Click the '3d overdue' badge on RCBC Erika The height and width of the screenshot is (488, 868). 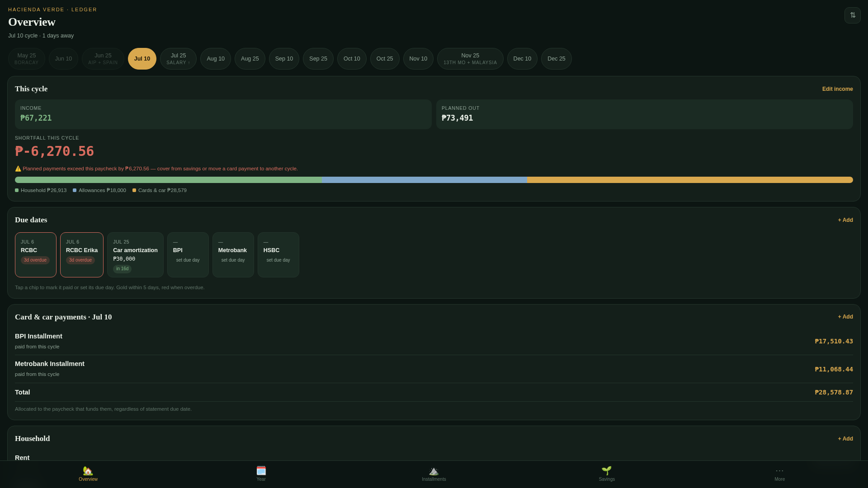pyautogui.click(x=80, y=260)
